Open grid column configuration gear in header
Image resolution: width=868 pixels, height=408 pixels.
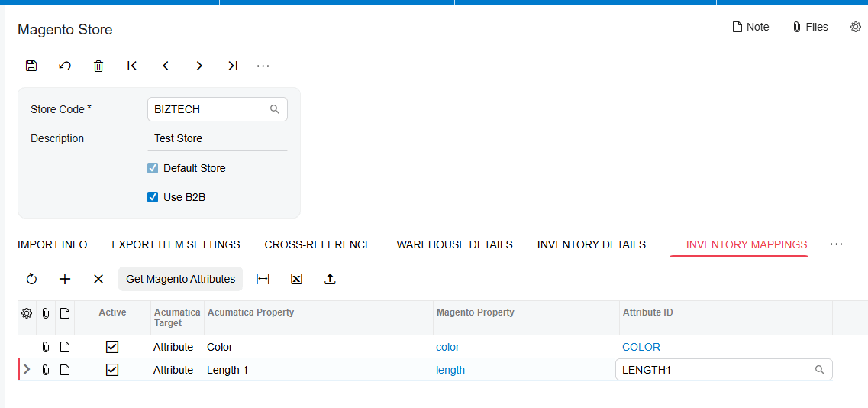tap(26, 314)
